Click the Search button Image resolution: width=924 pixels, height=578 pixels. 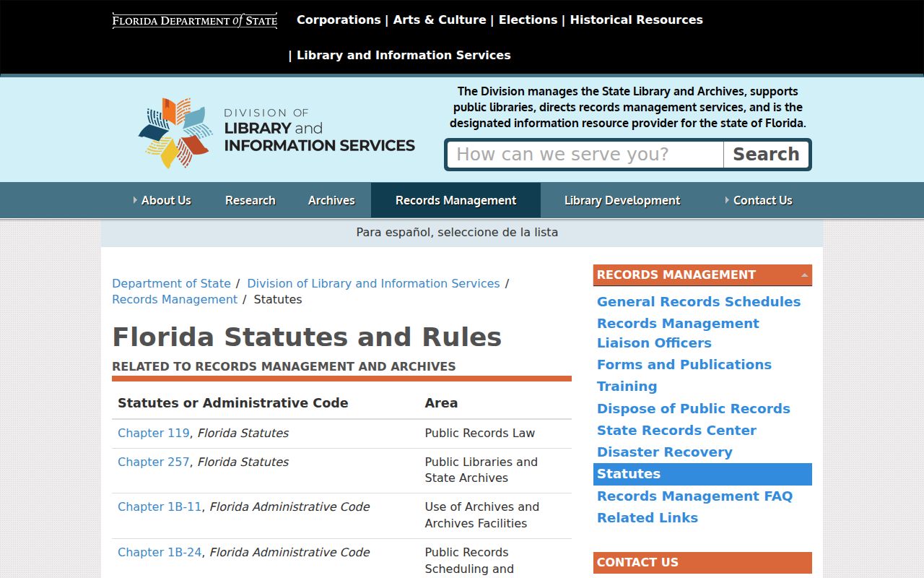pyautogui.click(x=766, y=155)
